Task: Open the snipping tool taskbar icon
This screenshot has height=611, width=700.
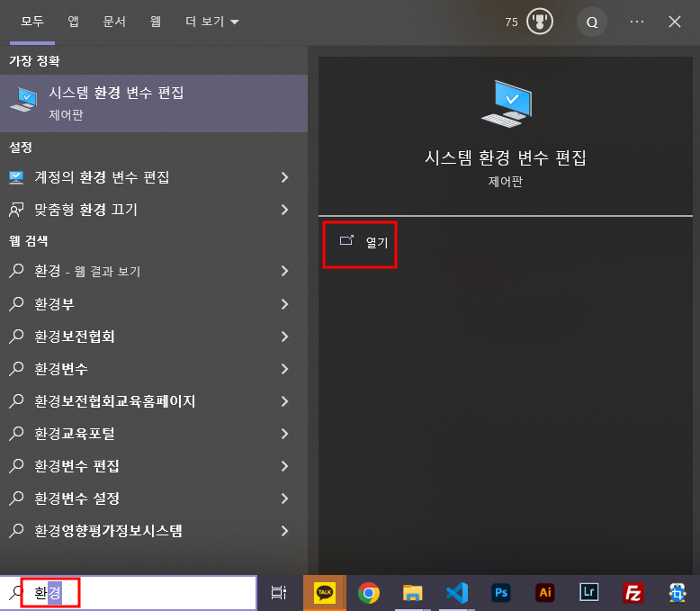Action: coord(678,593)
